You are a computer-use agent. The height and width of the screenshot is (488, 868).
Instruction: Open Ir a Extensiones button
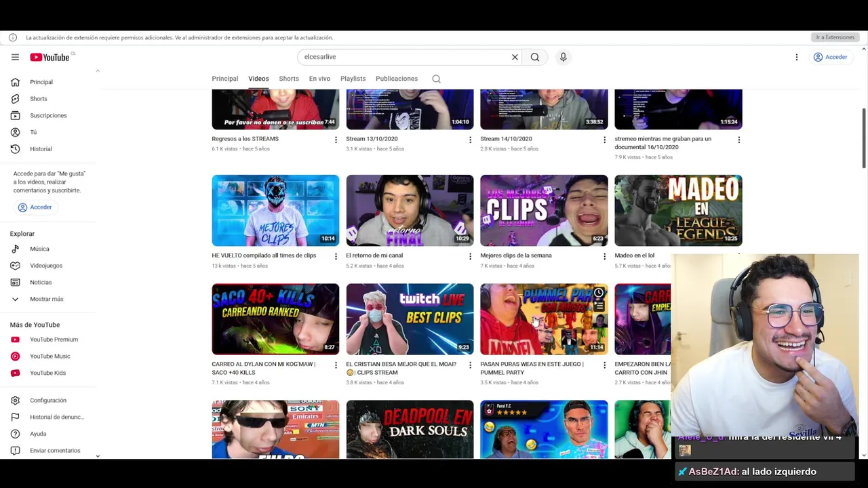[835, 37]
